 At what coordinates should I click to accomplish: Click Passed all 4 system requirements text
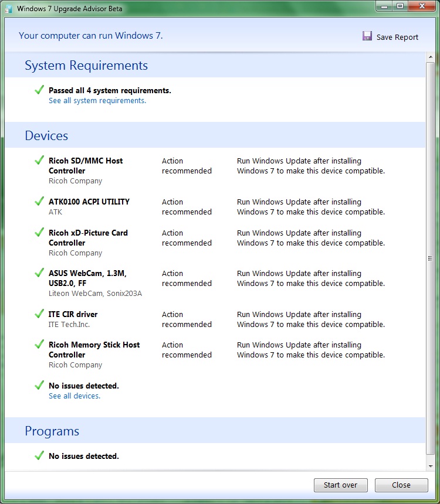tap(110, 91)
